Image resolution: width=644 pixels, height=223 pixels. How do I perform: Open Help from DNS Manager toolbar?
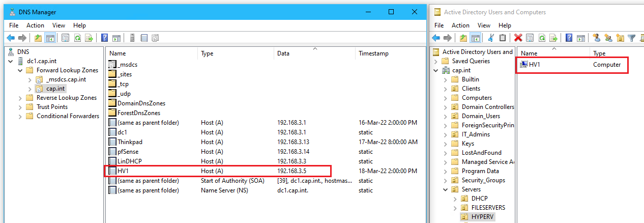(x=105, y=38)
